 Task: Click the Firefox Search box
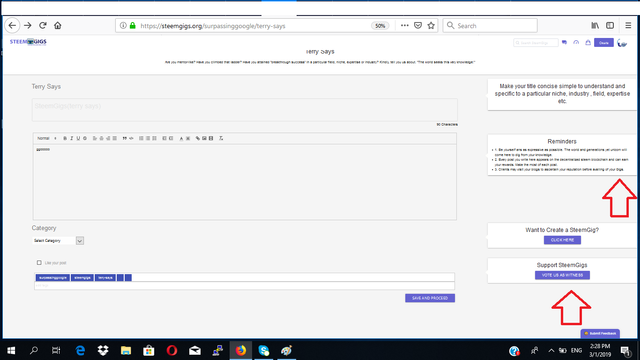(490, 25)
